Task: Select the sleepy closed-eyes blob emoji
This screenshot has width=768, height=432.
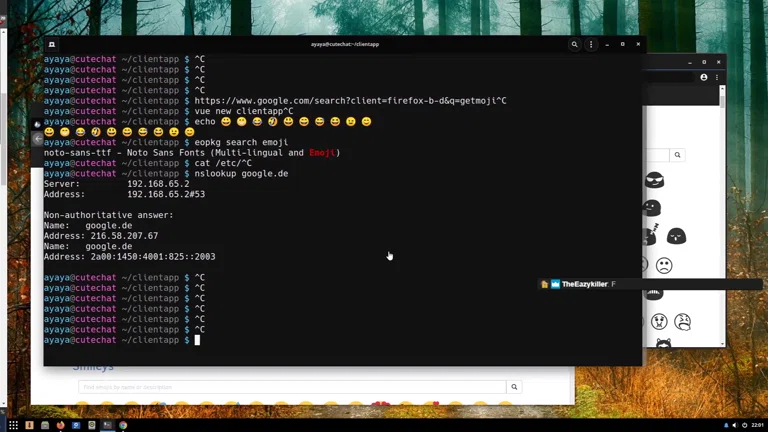Action: [676, 236]
